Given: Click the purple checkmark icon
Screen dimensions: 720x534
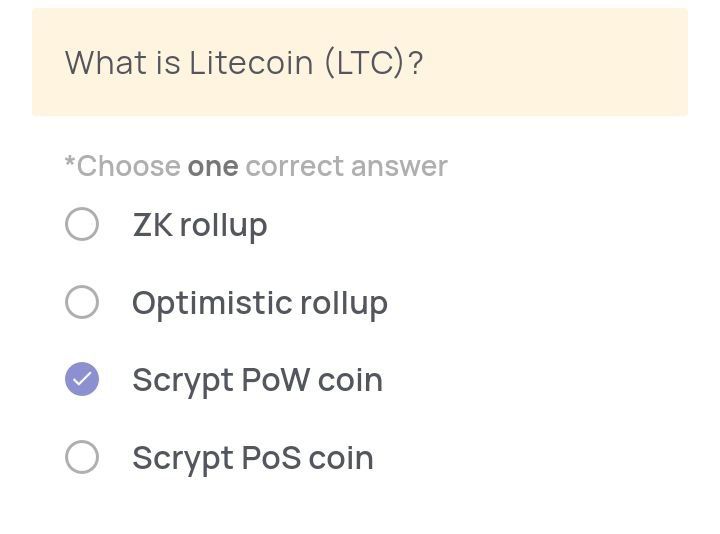Looking at the screenshot, I should coord(82,380).
